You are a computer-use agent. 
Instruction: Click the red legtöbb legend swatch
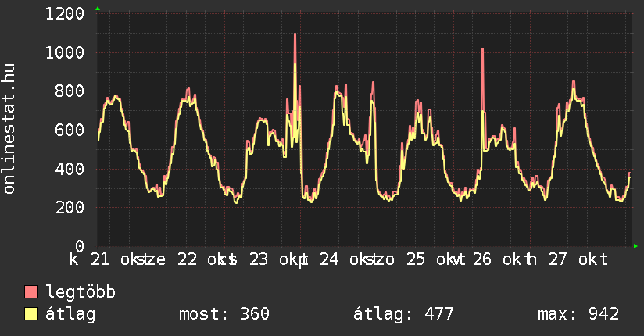tap(31, 293)
